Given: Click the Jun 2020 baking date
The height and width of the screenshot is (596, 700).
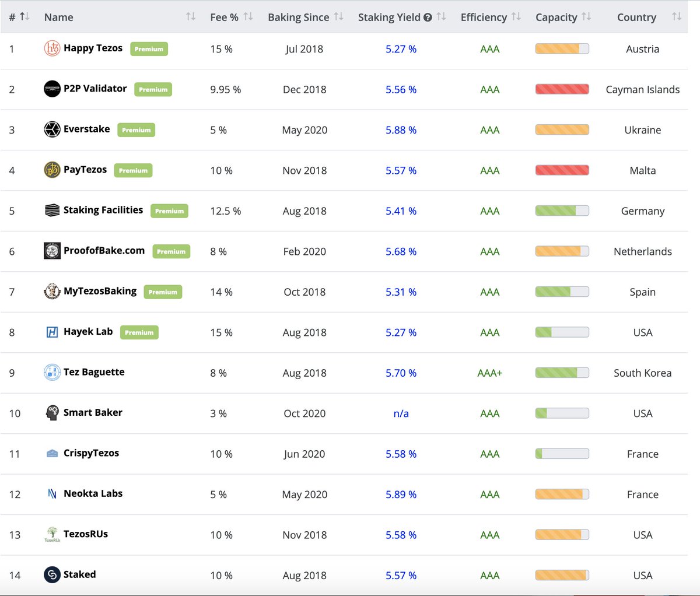Looking at the screenshot, I should tap(304, 454).
